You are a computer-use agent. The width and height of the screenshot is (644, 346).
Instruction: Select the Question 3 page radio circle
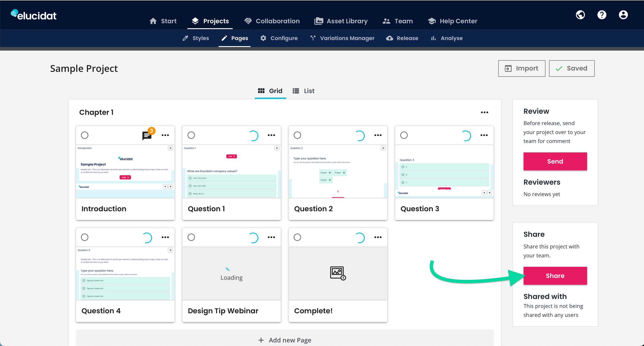pyautogui.click(x=404, y=135)
